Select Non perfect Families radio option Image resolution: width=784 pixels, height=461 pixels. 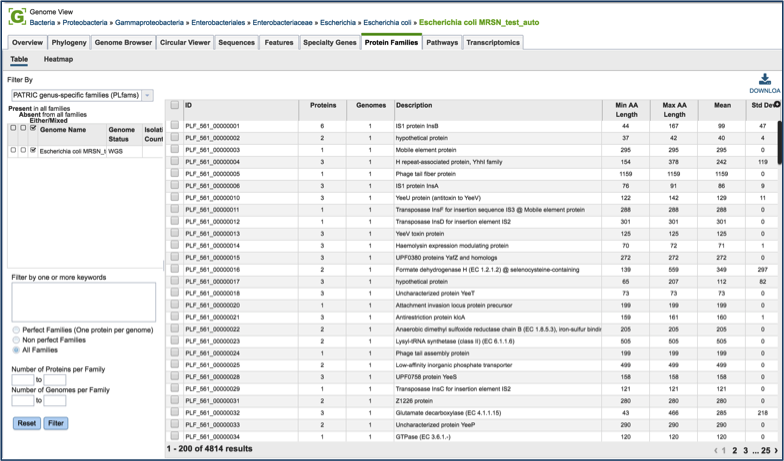16,340
